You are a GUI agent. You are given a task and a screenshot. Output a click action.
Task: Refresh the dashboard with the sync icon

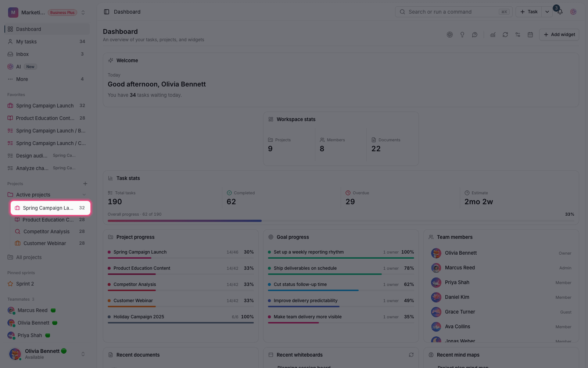[x=505, y=35]
